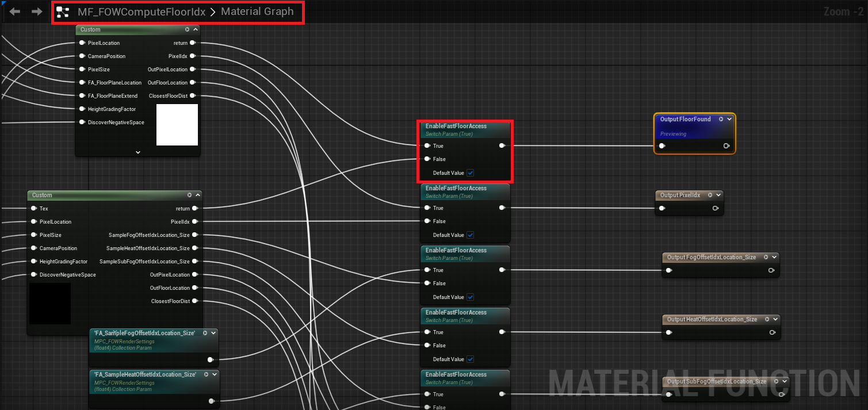The width and height of the screenshot is (868, 410).
Task: Click the ClosestFloorDist pin on Custom node with Tex
Action: [x=195, y=301]
